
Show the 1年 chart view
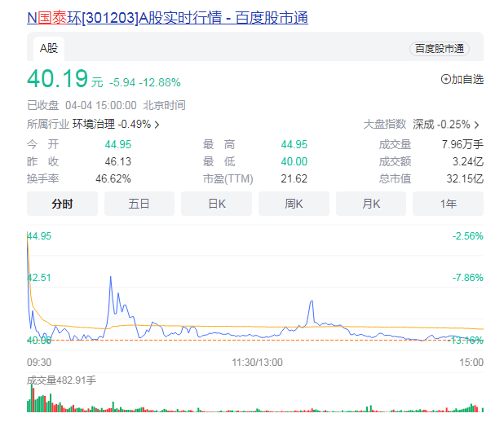(448, 204)
